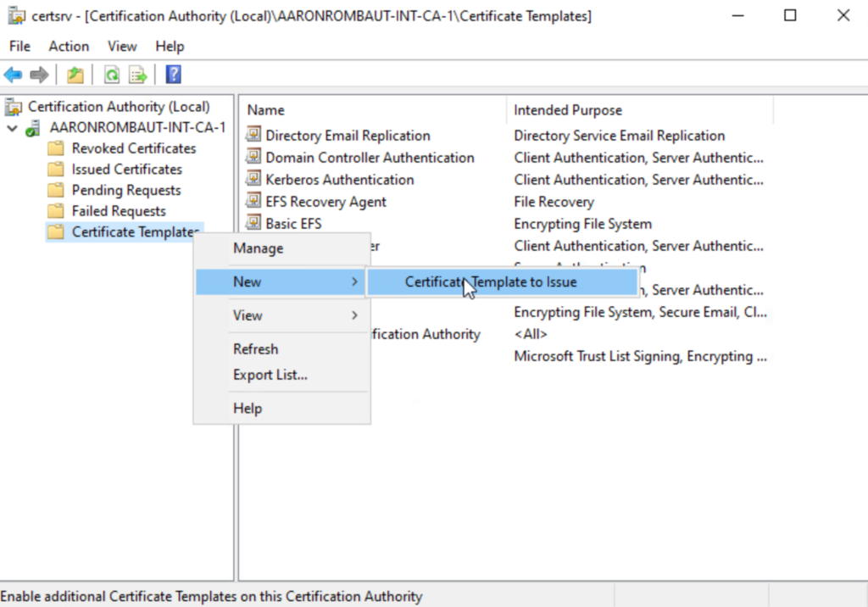
Task: Choose Manage from the context menu
Action: pos(258,248)
